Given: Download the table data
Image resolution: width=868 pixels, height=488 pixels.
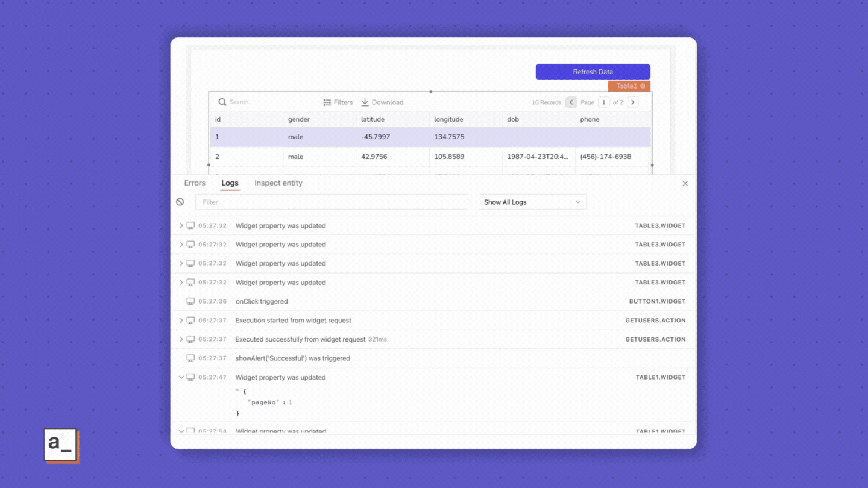Looking at the screenshot, I should 382,102.
